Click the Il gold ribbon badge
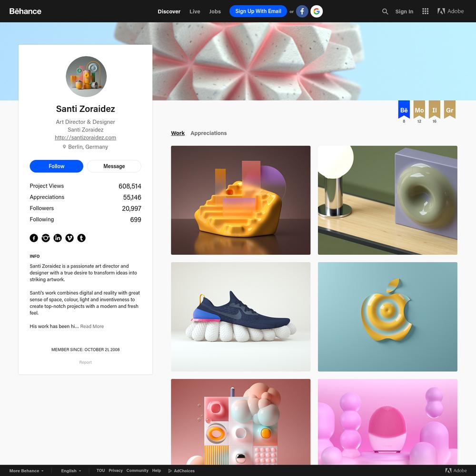The height and width of the screenshot is (476, 476). tap(435, 109)
